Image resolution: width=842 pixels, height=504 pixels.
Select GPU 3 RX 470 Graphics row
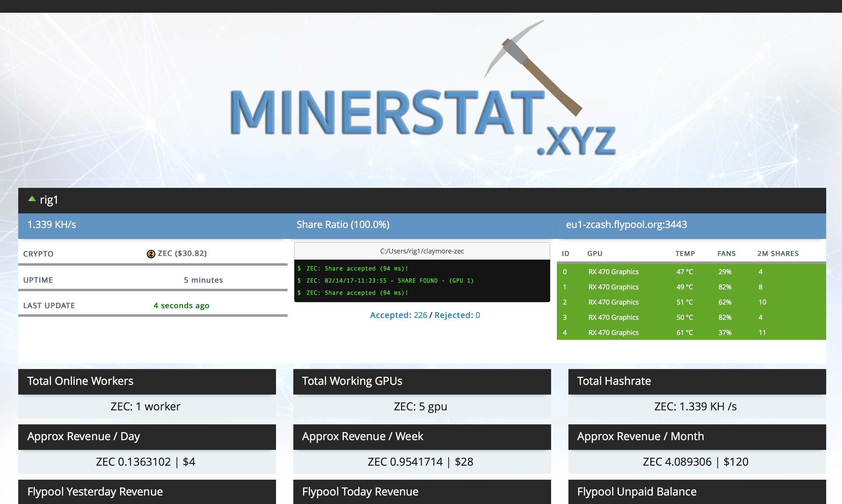pos(691,317)
